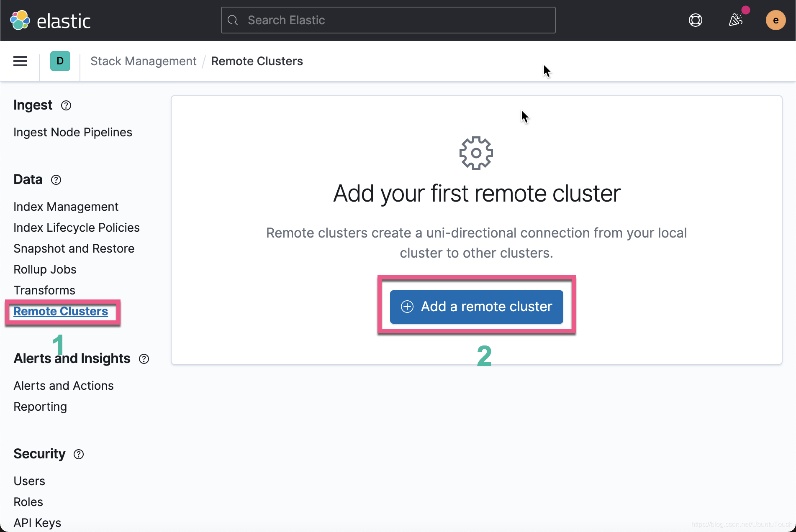The width and height of the screenshot is (796, 532).
Task: Open the newsfeed celebration icon
Action: coord(736,20)
